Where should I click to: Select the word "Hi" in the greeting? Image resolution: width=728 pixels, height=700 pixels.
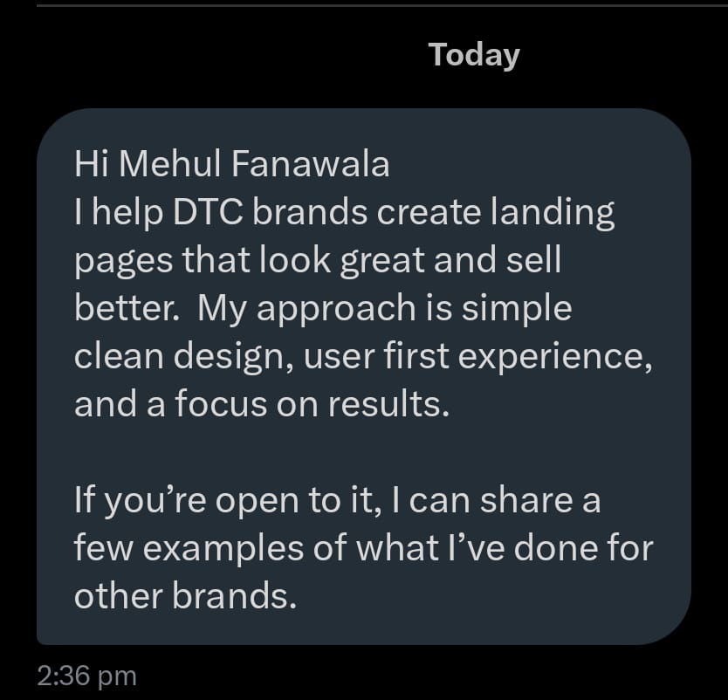tap(91, 164)
